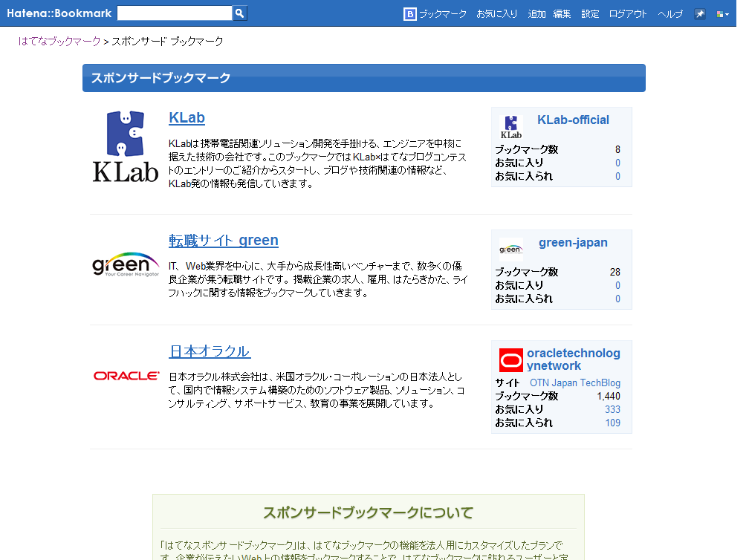
Task: Open the OTN Japan TechBlog site link
Action: (575, 383)
